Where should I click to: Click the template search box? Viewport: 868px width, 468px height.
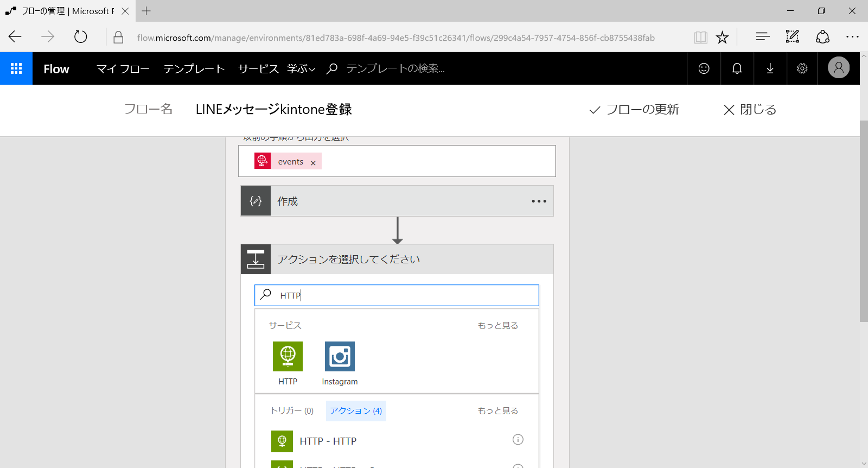(x=395, y=68)
